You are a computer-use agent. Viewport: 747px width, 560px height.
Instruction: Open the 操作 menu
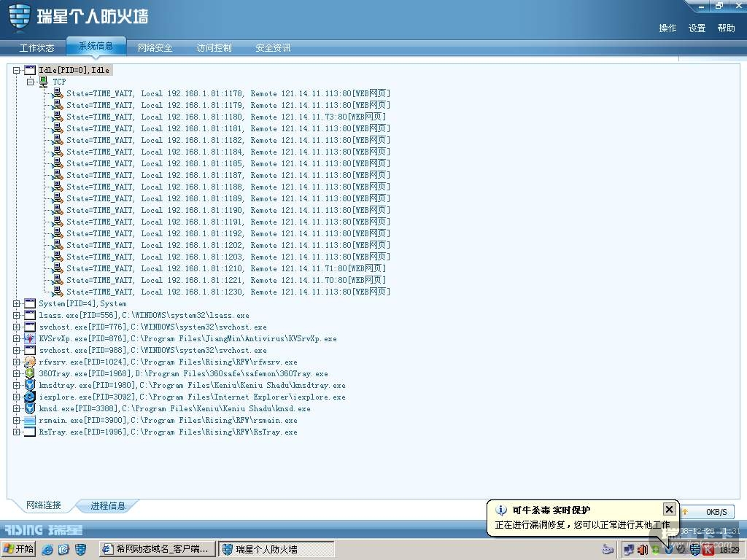point(667,28)
